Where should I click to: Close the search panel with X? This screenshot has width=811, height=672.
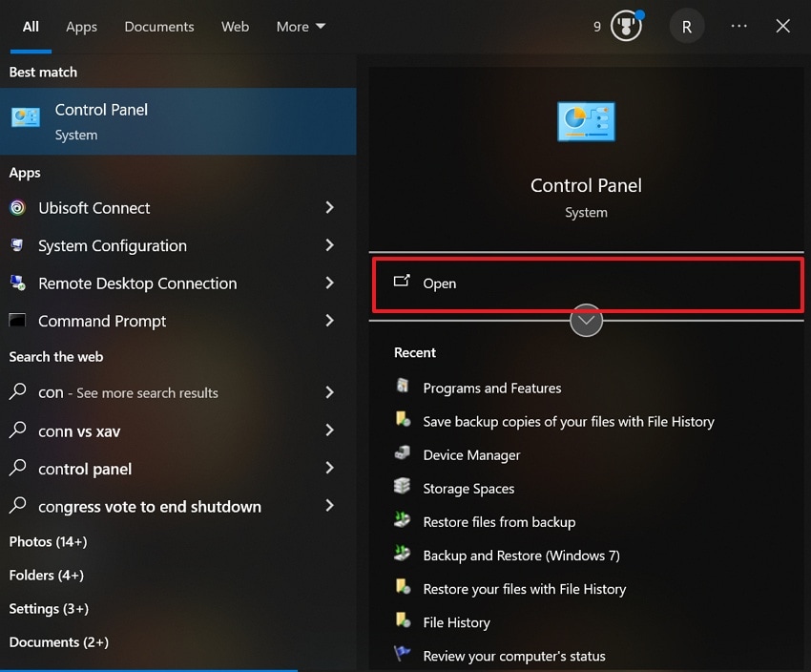(x=782, y=26)
